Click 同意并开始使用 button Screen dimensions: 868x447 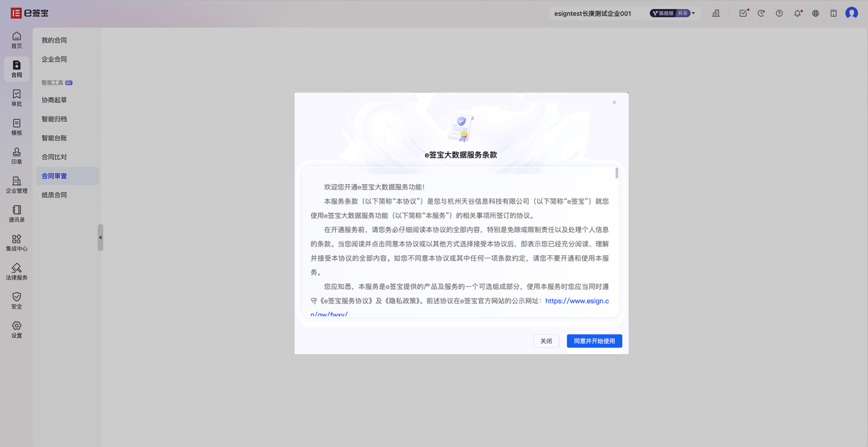(x=594, y=341)
